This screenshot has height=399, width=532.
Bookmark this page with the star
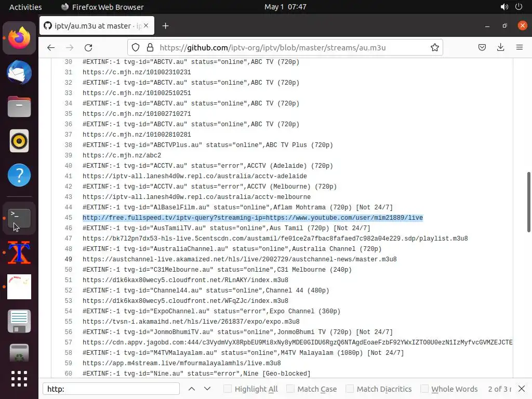pyautogui.click(x=435, y=47)
